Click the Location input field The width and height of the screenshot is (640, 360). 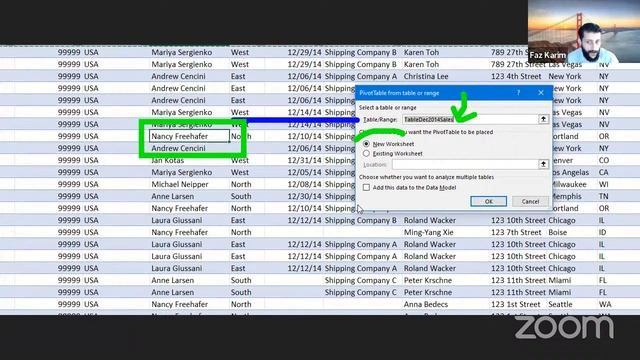[465, 164]
